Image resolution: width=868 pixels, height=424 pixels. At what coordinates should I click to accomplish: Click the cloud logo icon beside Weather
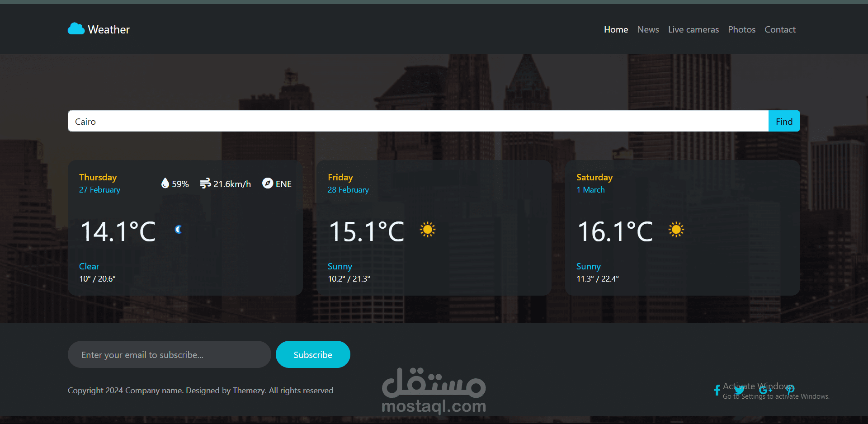(x=76, y=29)
